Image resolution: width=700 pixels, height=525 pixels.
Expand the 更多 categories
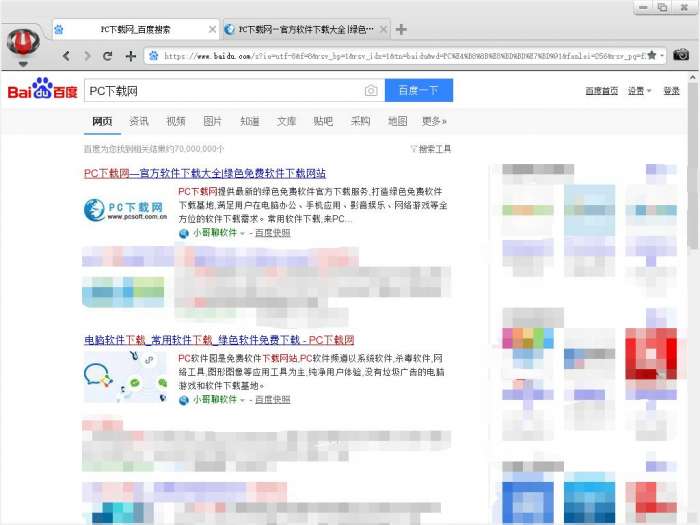(434, 121)
